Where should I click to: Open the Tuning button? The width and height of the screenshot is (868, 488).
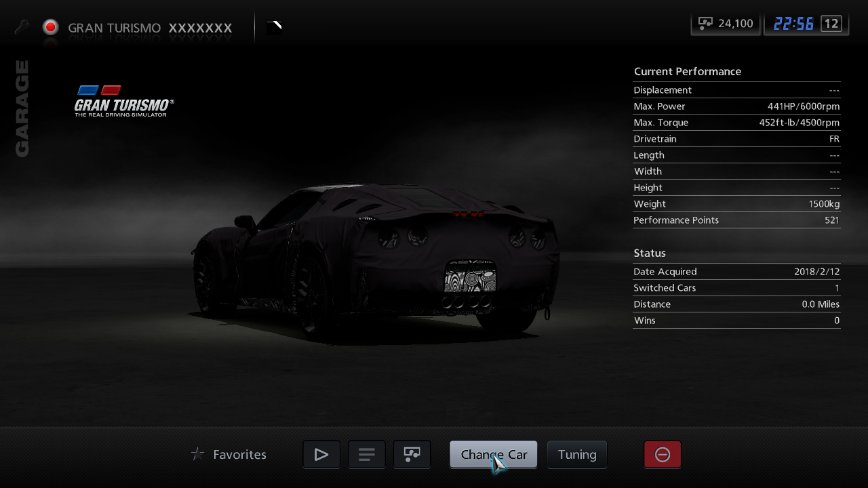[x=577, y=454]
